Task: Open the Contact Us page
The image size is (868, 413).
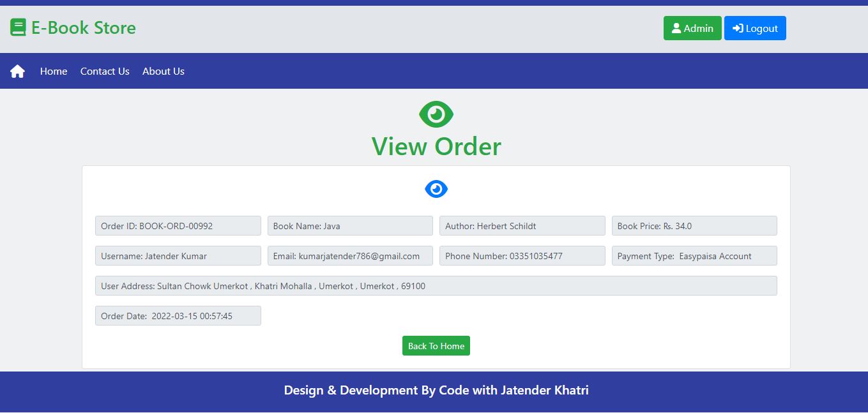Action: coord(104,71)
